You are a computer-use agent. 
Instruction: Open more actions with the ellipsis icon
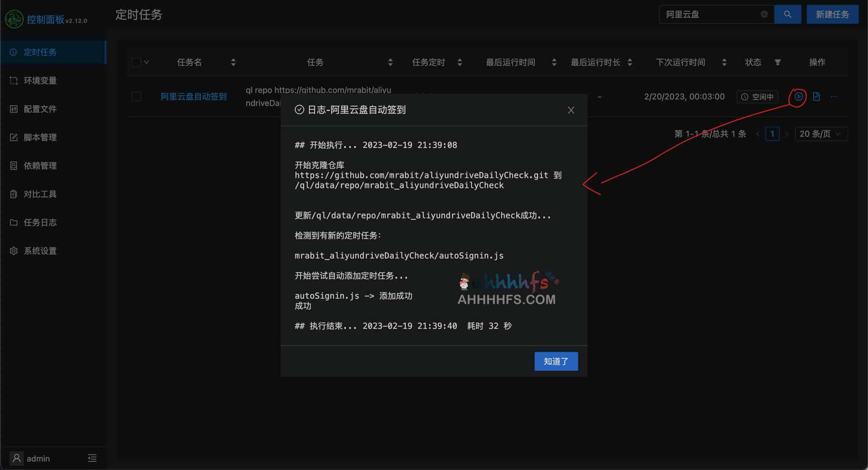[834, 97]
